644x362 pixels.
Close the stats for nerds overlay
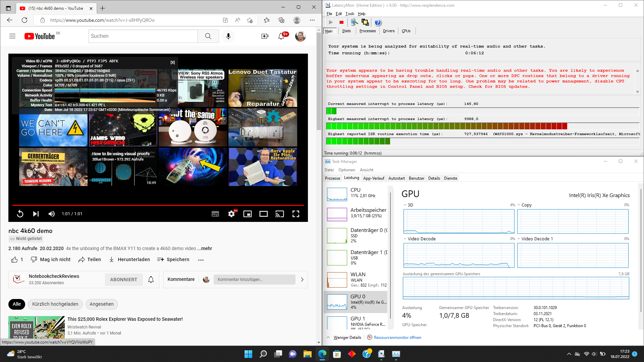(173, 62)
